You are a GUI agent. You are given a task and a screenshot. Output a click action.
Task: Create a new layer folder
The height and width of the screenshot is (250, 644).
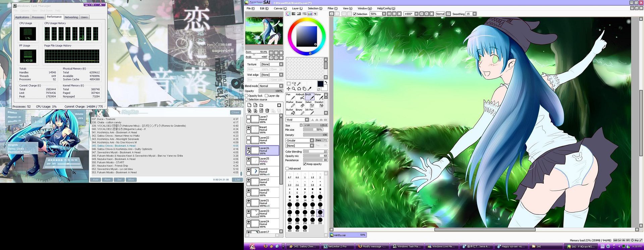coord(261,105)
